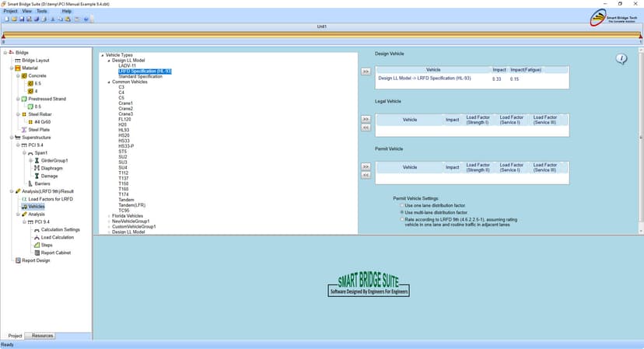Click the Report Design icon
The height and width of the screenshot is (349, 644).
(x=18, y=260)
